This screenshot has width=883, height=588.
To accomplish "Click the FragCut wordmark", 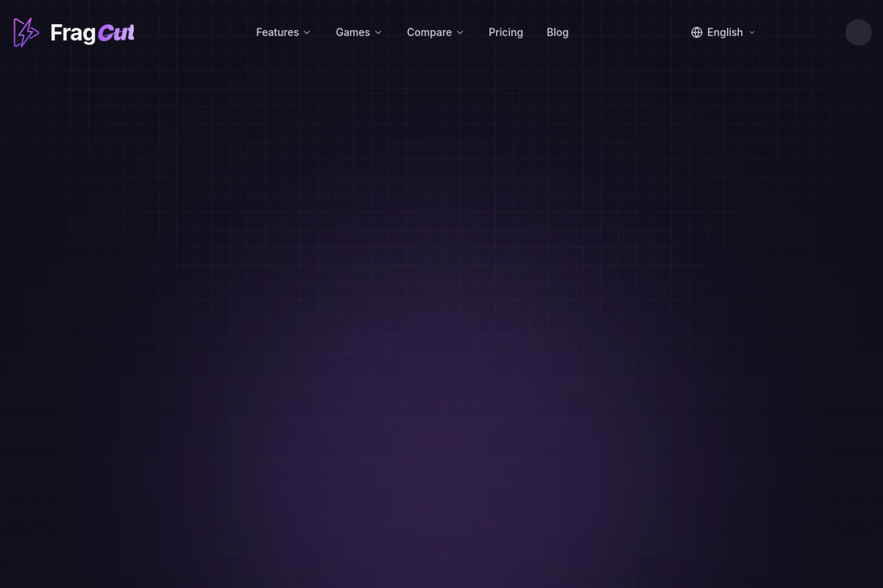I will 92,32.
